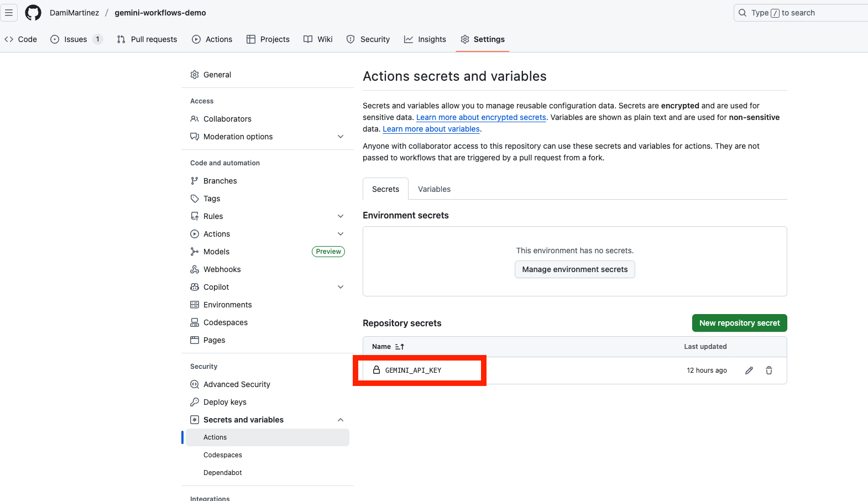
Task: Go to DamiMartinez profile link
Action: tap(74, 13)
